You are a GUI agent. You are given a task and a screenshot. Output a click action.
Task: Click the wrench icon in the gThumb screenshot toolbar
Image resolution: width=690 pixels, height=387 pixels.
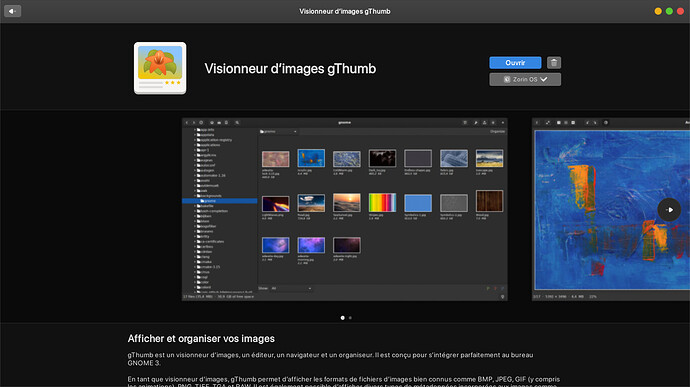[476, 122]
